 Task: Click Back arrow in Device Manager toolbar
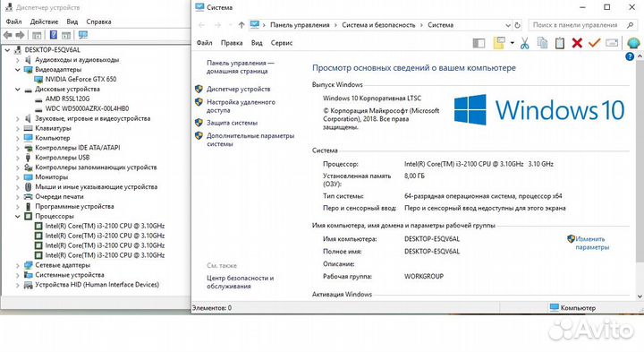point(7,35)
